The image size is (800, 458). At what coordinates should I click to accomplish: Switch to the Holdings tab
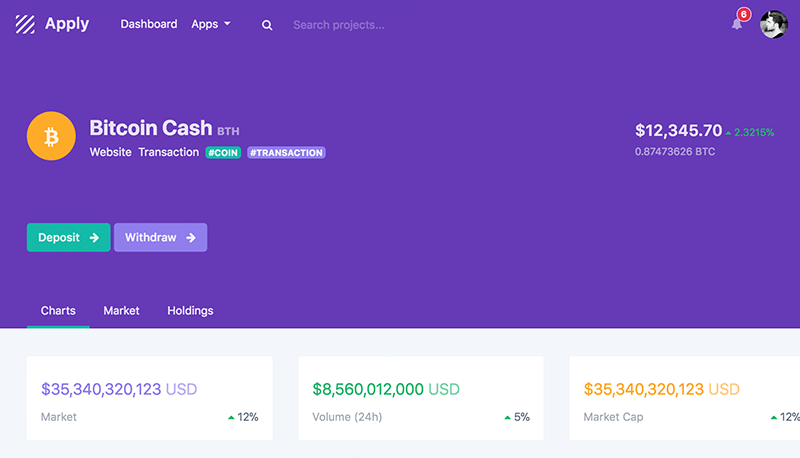[190, 311]
